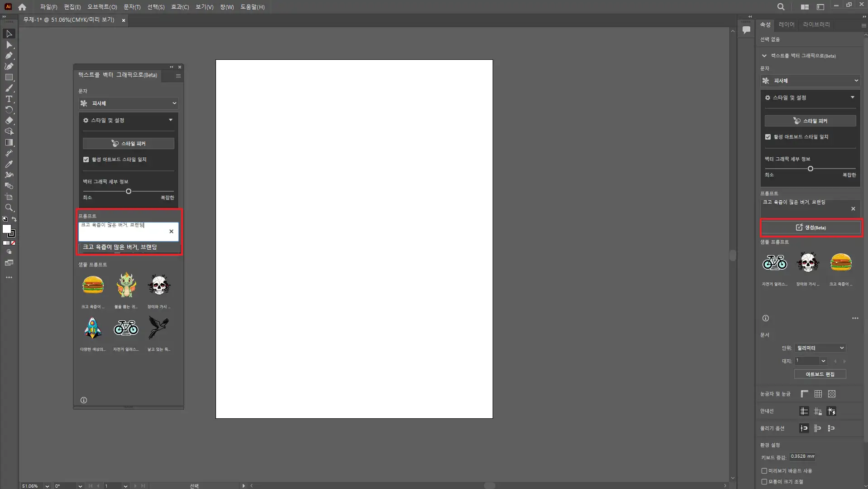
Task: Adjust 벡터 그래픽 세부 정보 slider in Properties panel
Action: [x=810, y=169]
